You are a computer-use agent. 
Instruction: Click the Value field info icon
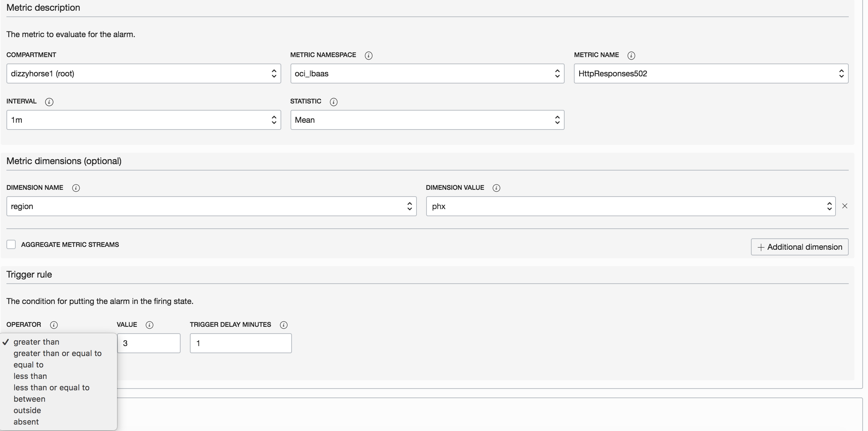(x=150, y=325)
